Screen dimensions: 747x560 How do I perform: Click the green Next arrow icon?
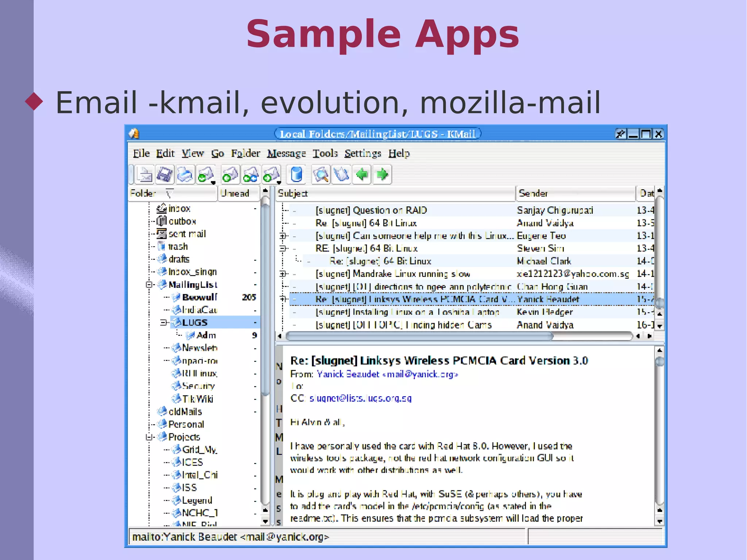click(x=382, y=174)
